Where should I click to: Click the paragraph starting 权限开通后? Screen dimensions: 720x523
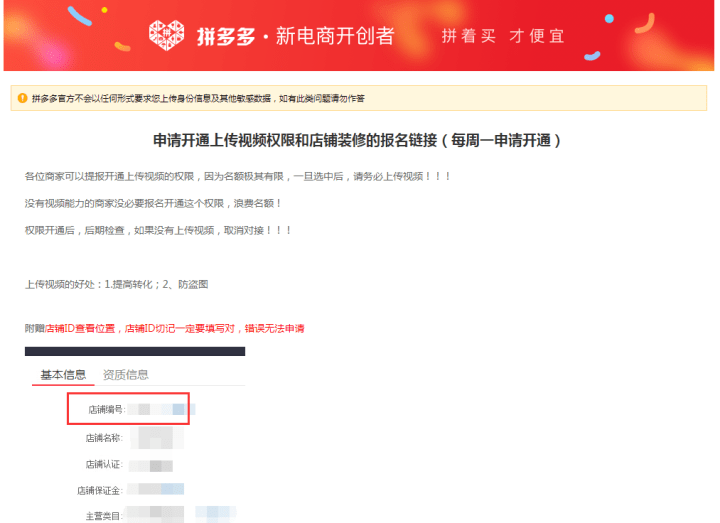point(158,230)
